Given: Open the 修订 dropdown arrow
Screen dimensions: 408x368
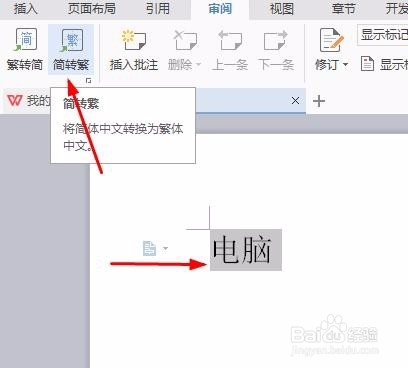Looking at the screenshot, I should [x=345, y=64].
